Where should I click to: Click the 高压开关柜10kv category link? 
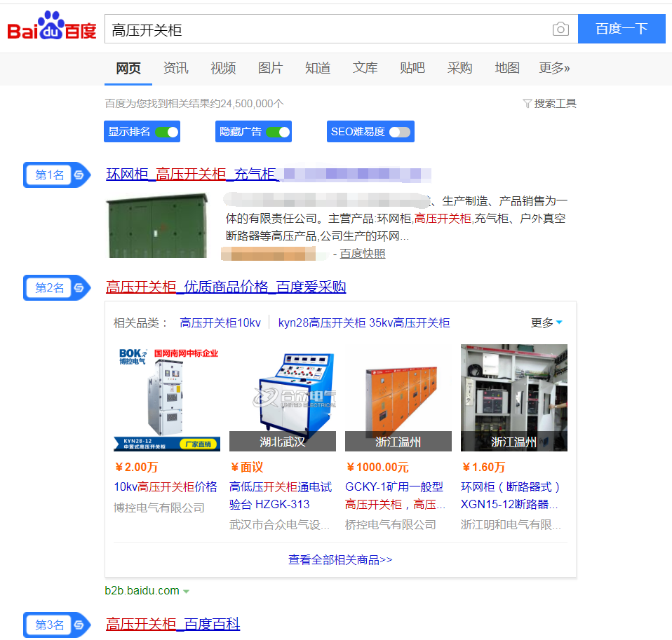220,323
